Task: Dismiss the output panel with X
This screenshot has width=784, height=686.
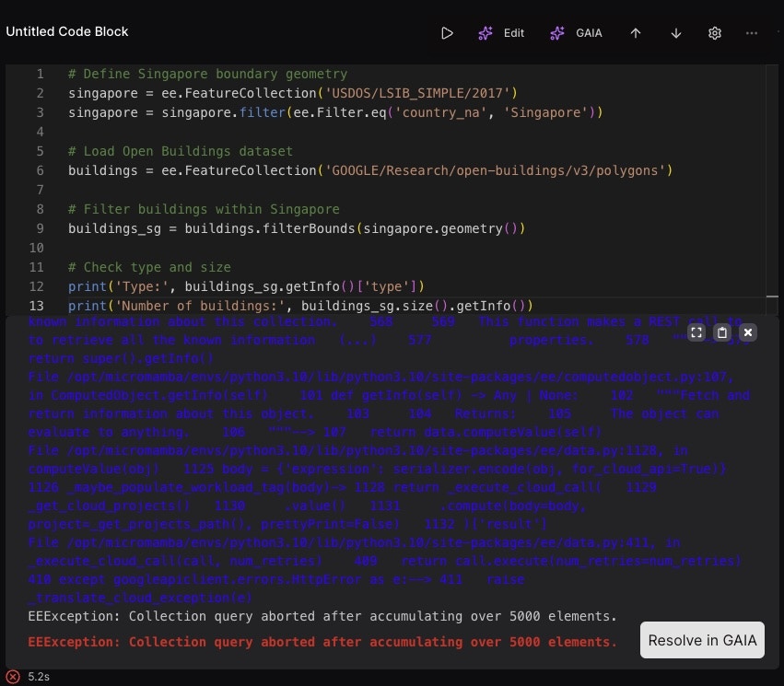Action: coord(748,332)
